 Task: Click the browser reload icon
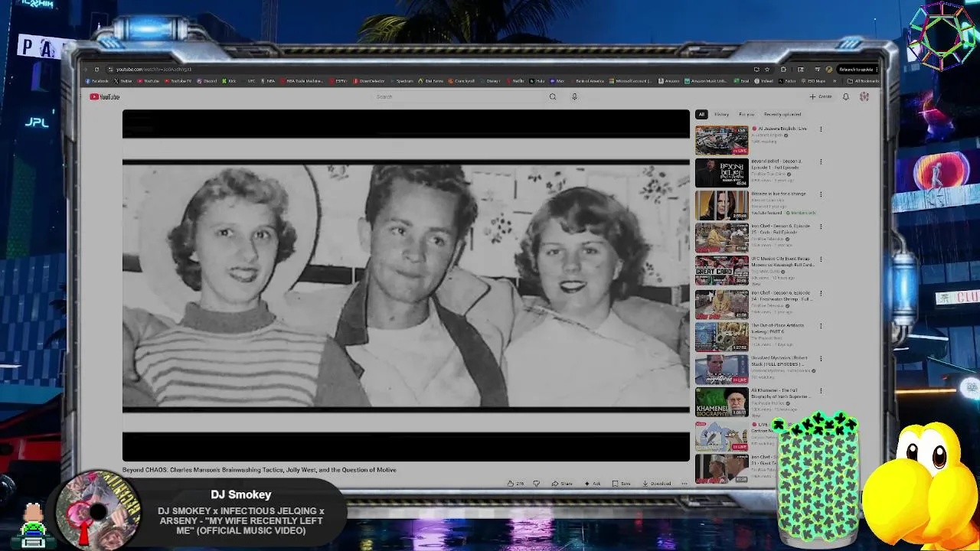pyautogui.click(x=96, y=70)
